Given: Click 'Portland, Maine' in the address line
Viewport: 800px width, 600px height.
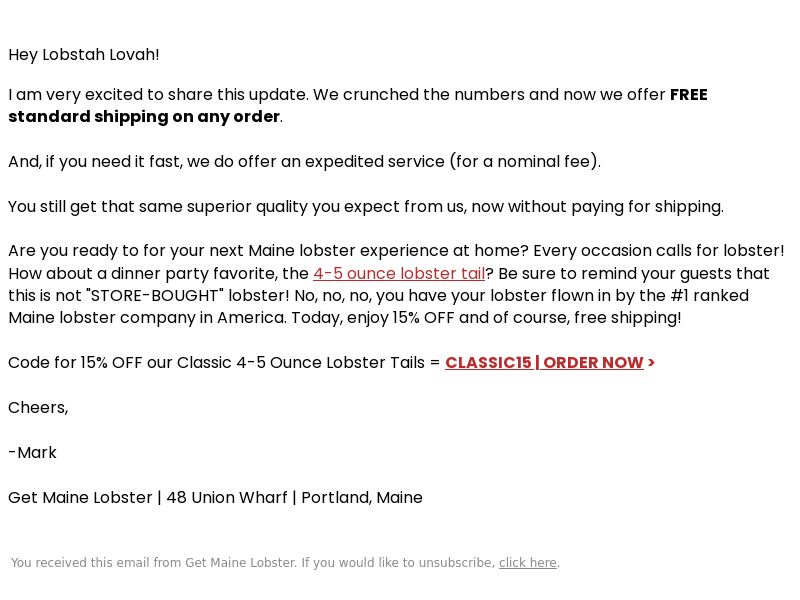Looking at the screenshot, I should tap(362, 497).
